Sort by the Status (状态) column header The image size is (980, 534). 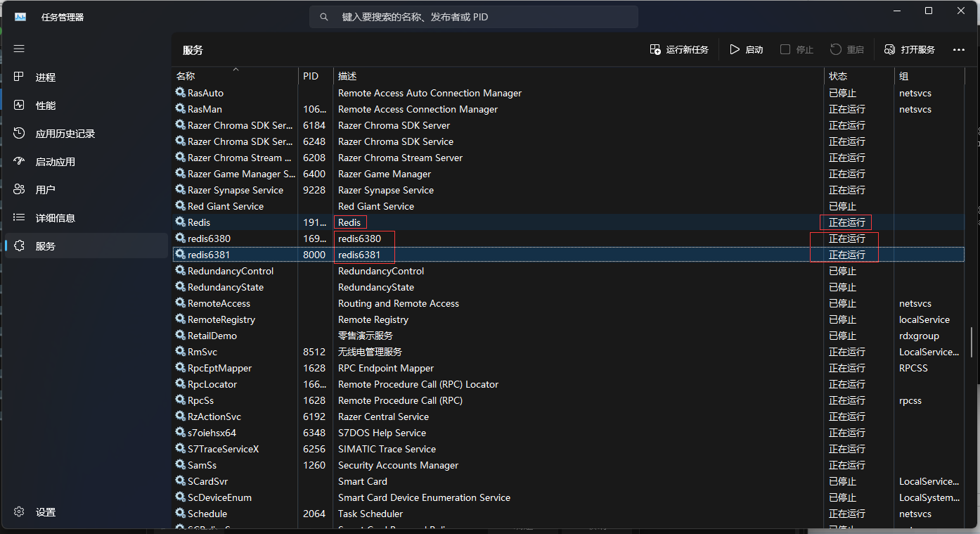point(859,75)
